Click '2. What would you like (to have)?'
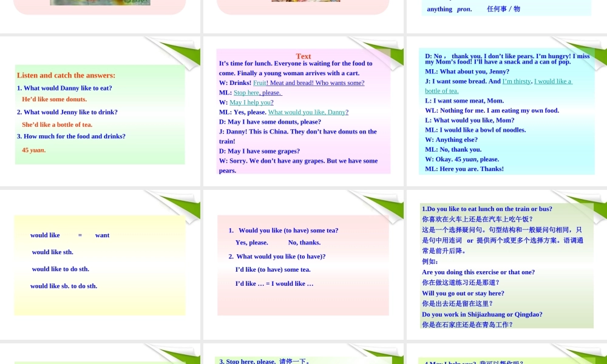 277,257
